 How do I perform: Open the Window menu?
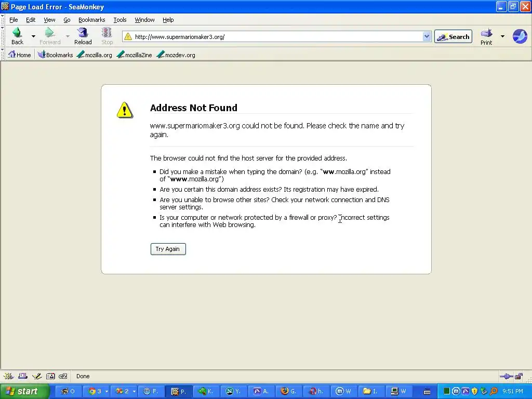144,20
